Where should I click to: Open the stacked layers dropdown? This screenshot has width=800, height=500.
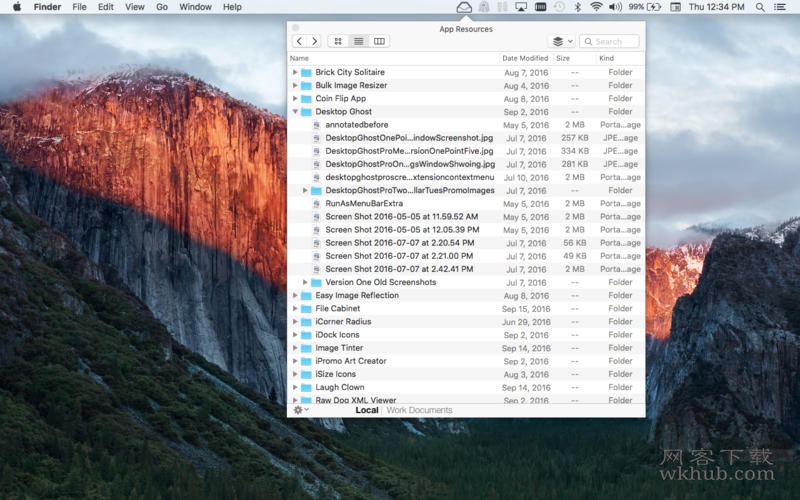point(562,41)
